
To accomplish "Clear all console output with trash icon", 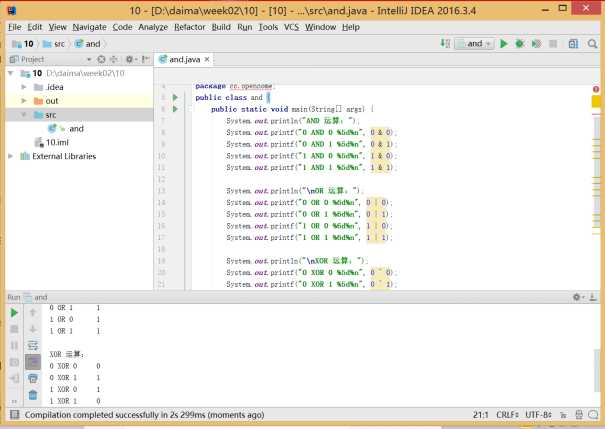I will tap(33, 395).
